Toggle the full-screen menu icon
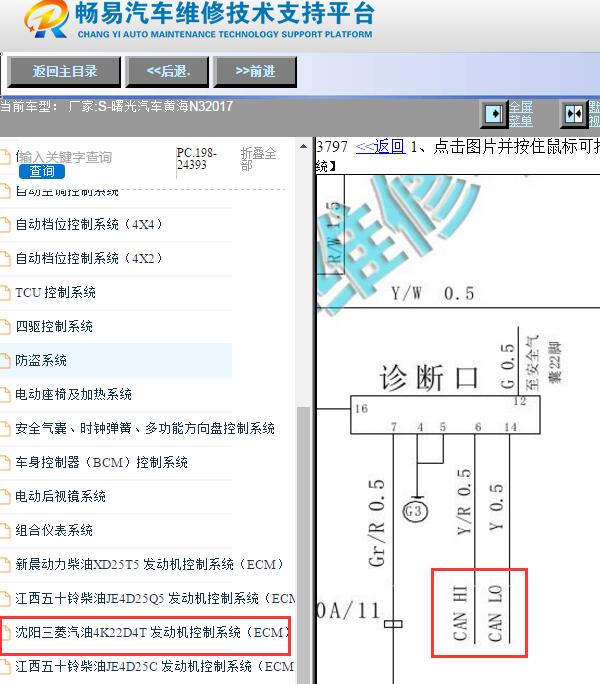The image size is (600, 684). (x=494, y=114)
